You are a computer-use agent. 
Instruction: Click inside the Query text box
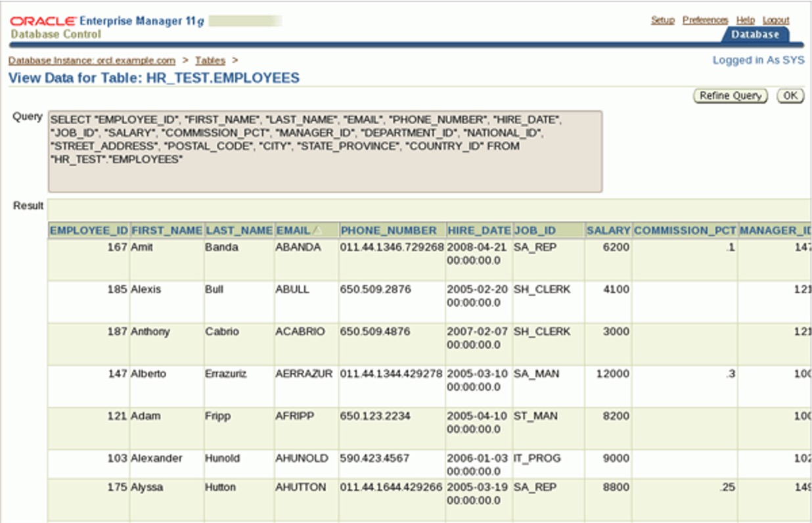pos(325,151)
